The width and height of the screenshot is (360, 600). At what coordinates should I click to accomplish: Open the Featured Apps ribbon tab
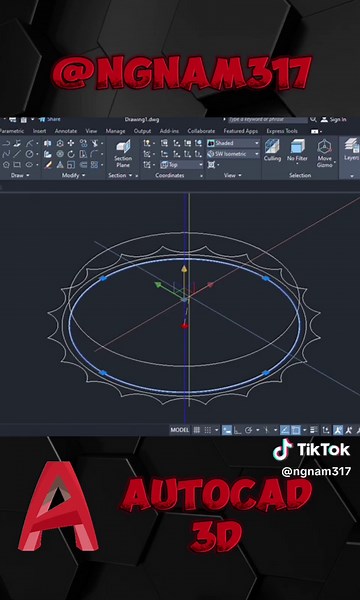[241, 131]
